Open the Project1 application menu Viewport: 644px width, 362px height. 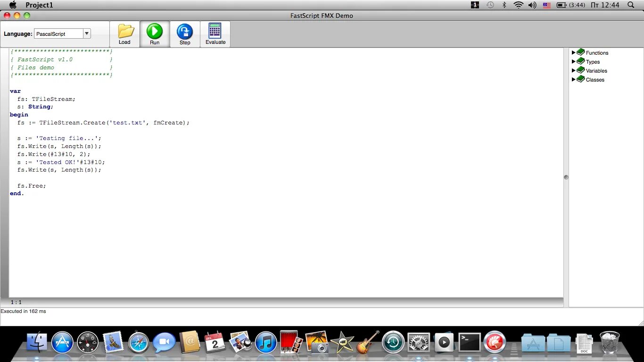point(39,5)
